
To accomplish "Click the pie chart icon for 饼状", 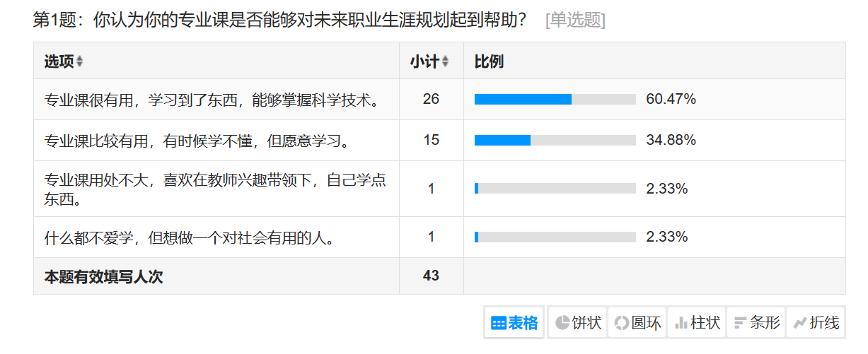I will (562, 324).
